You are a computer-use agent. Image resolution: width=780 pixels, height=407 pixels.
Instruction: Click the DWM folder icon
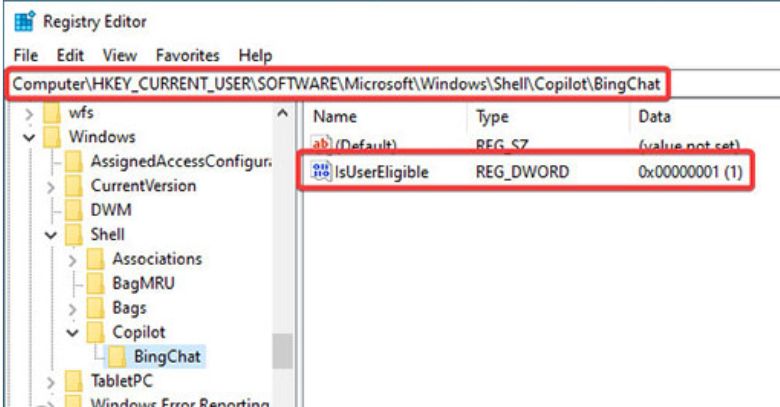pos(74,210)
